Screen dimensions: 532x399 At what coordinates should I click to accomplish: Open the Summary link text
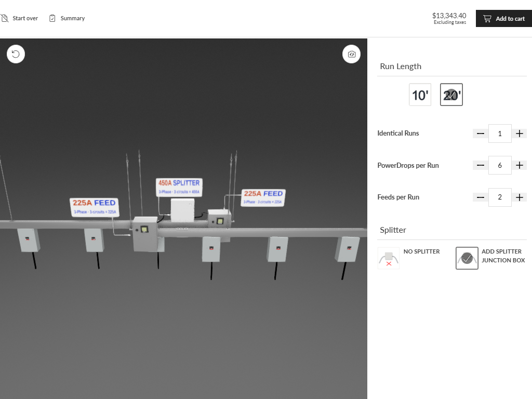[73, 18]
